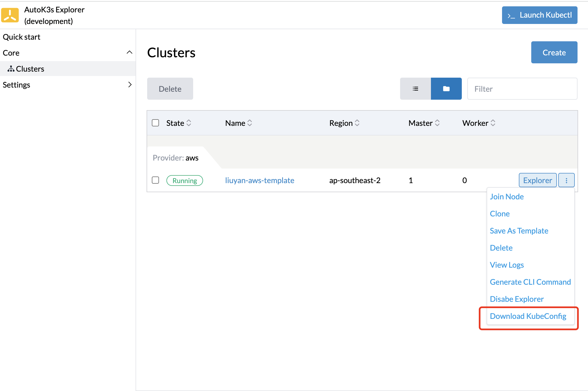Click the Create button

(x=554, y=52)
